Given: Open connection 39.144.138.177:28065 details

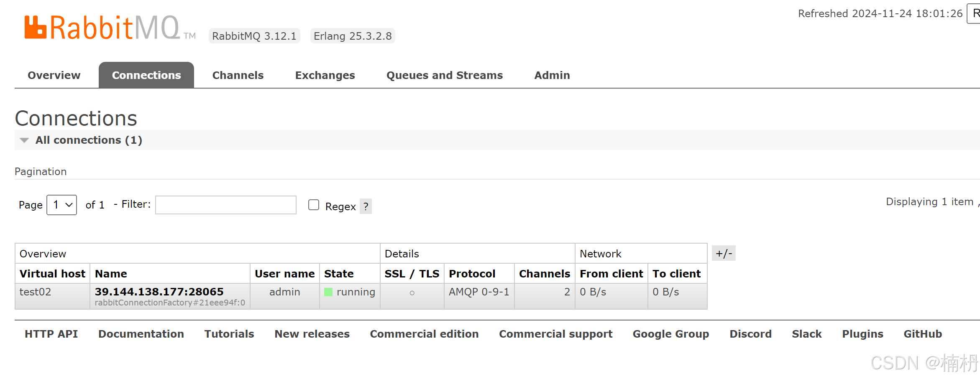Looking at the screenshot, I should [x=159, y=292].
